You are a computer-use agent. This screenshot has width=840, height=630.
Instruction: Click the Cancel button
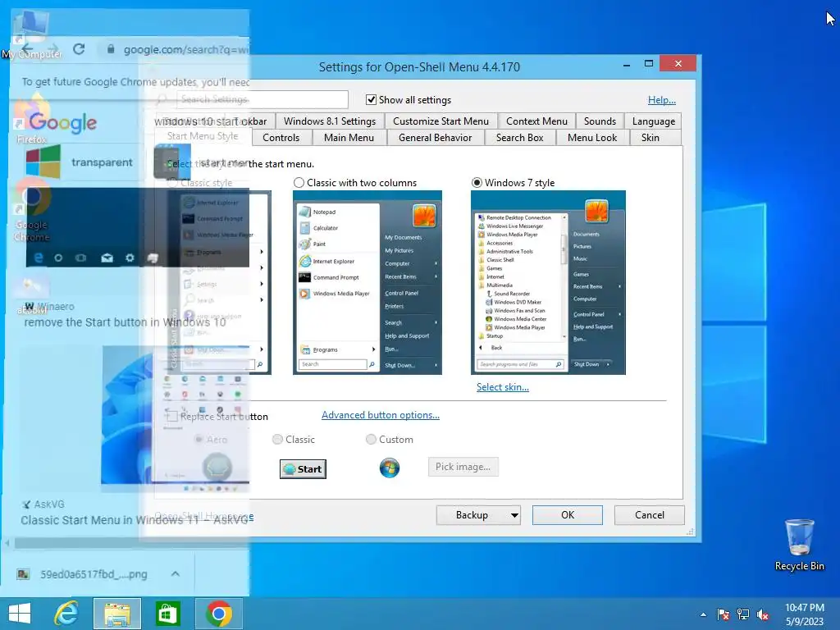(x=650, y=515)
